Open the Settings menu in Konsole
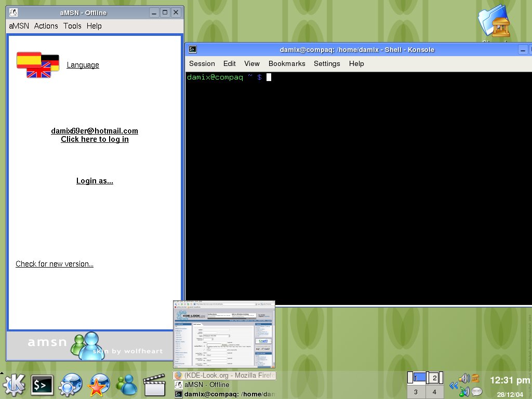Image resolution: width=532 pixels, height=399 pixels. tap(327, 64)
